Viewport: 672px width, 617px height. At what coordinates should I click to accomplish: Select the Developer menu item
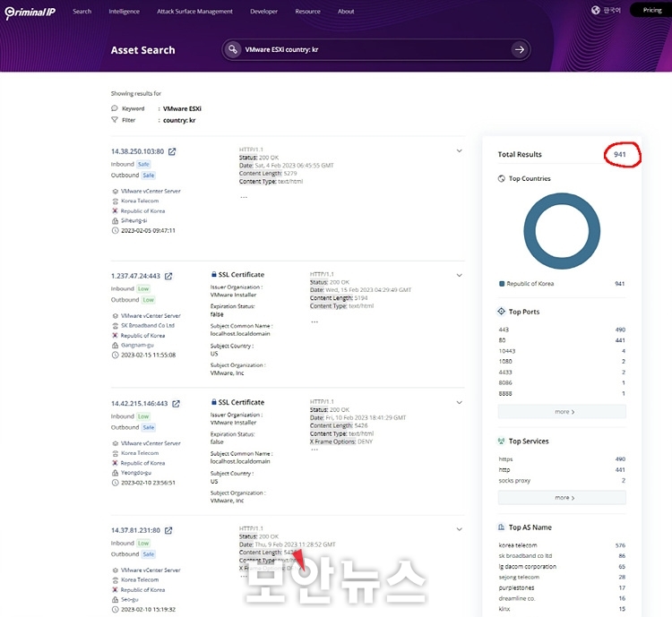263,12
